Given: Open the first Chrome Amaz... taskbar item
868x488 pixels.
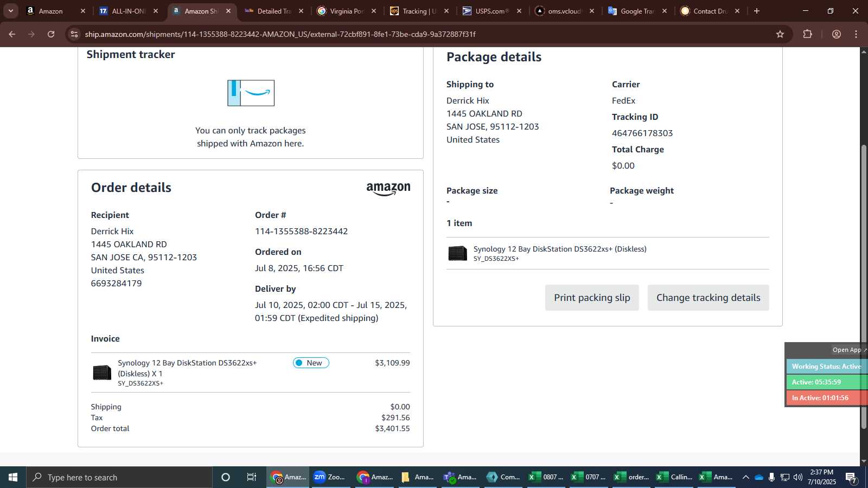Looking at the screenshot, I should tap(288, 477).
